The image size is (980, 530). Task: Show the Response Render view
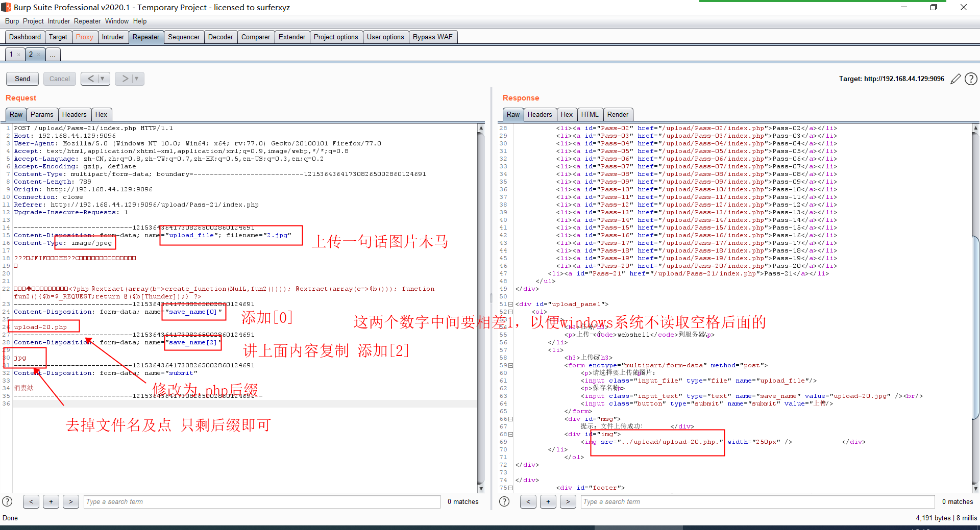tap(618, 114)
